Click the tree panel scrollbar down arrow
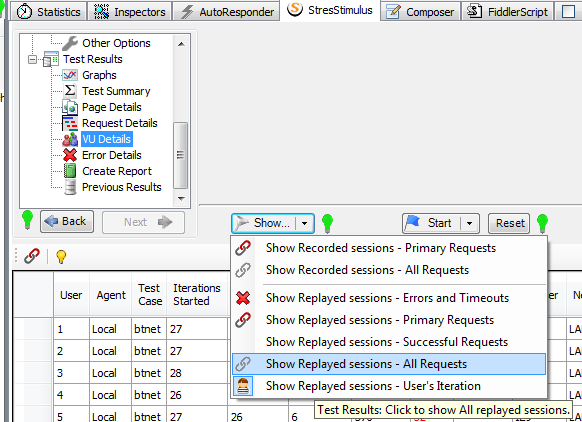The image size is (582, 422). click(x=181, y=199)
